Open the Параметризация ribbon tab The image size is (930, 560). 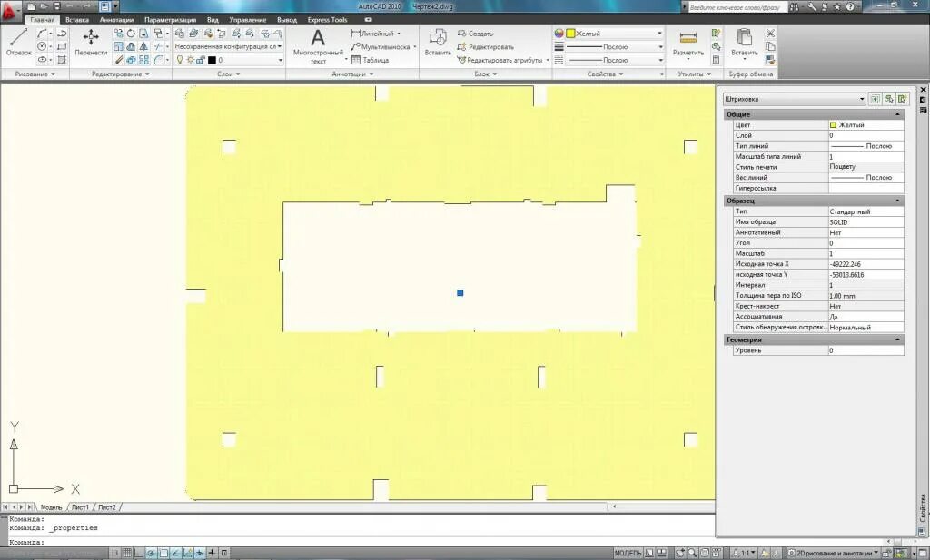tap(170, 20)
